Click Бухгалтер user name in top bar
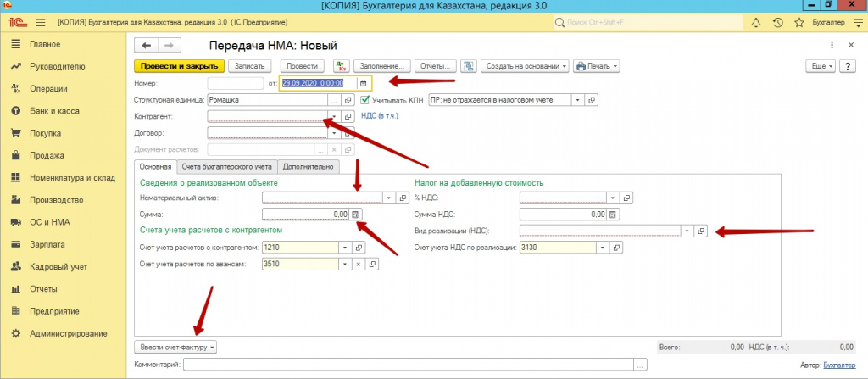The height and width of the screenshot is (379, 868). [828, 23]
